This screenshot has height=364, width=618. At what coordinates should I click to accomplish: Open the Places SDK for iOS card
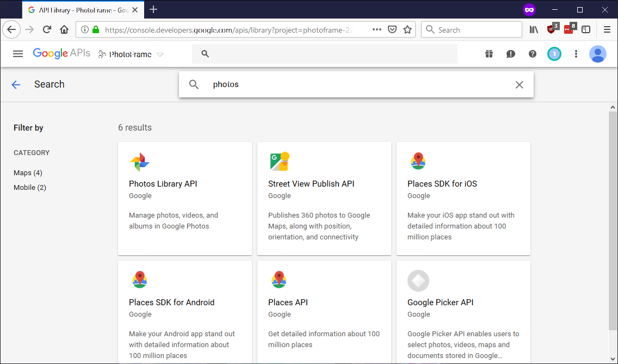463,199
